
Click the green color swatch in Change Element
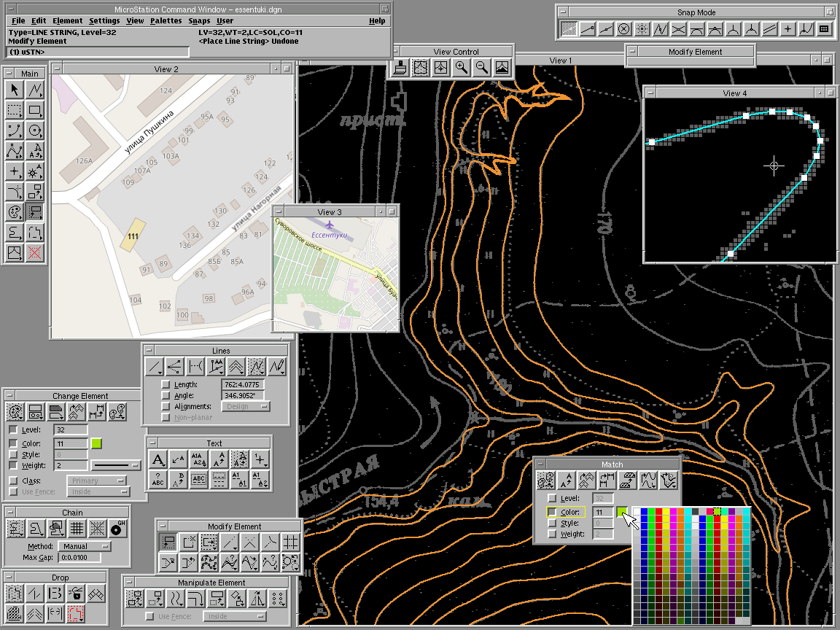tap(96, 443)
